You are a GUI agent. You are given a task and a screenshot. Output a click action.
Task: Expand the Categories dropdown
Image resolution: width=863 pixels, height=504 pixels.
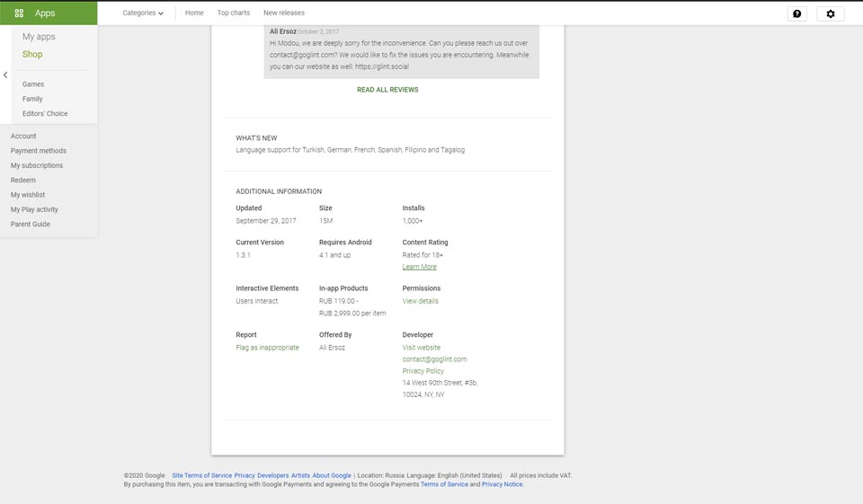pos(143,13)
